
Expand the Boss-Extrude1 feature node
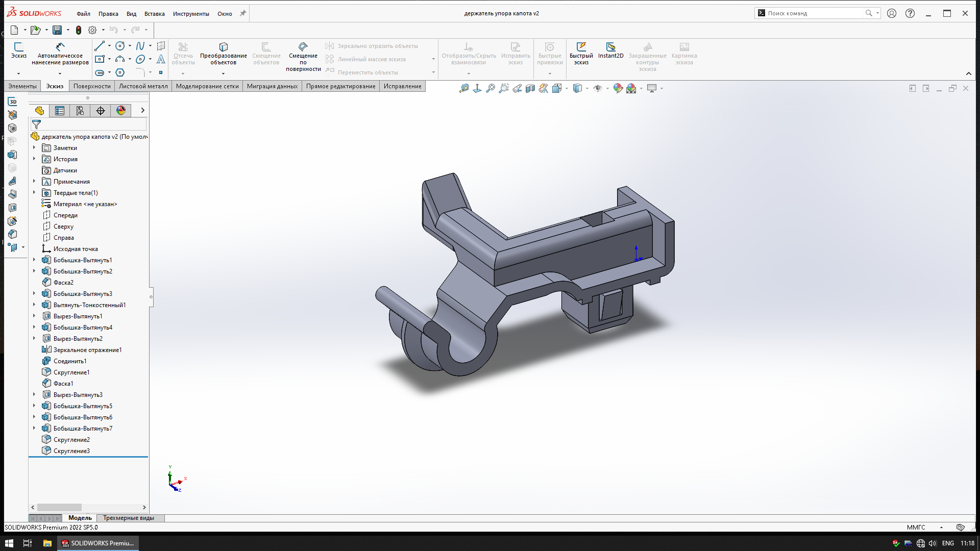34,260
